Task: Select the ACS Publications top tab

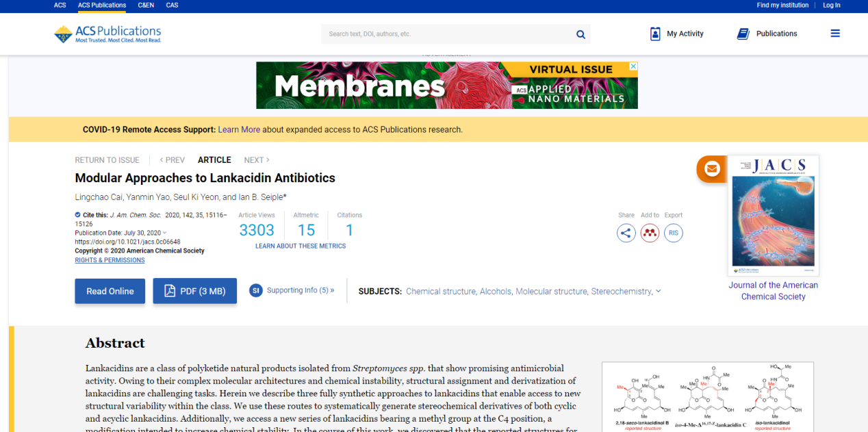Action: 102,5
